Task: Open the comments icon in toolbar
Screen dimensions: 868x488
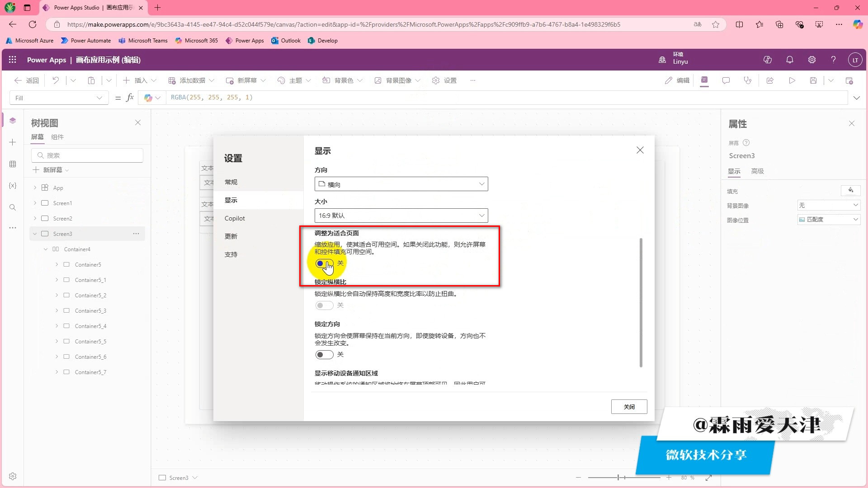Action: click(726, 80)
